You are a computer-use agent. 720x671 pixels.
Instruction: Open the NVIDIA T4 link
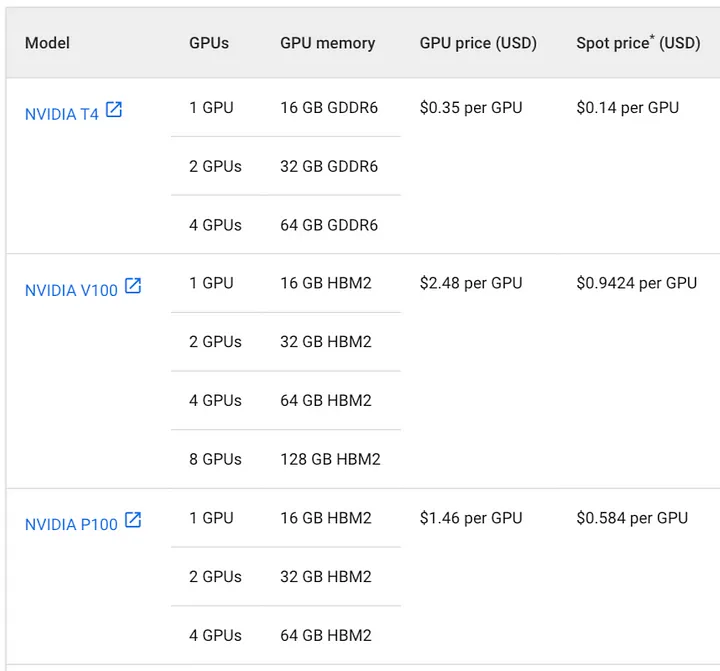coord(62,114)
